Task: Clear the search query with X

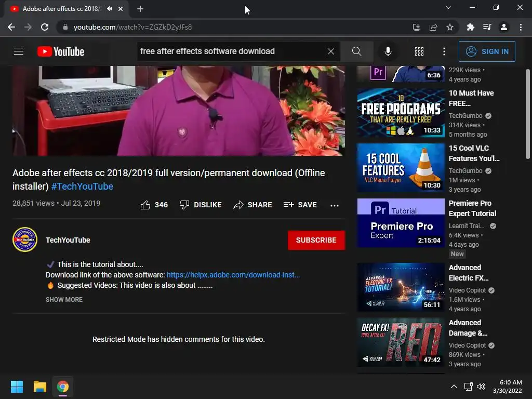Action: point(331,51)
